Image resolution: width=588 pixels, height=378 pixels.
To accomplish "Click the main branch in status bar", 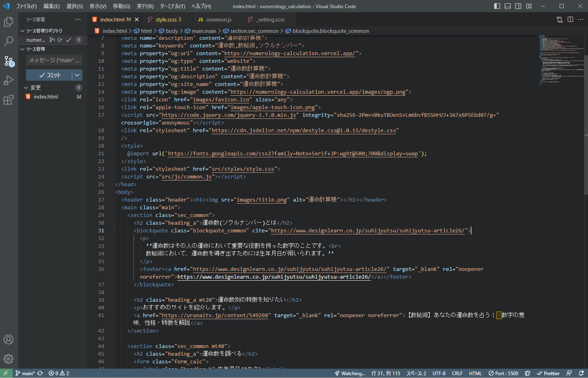I will tap(25, 373).
